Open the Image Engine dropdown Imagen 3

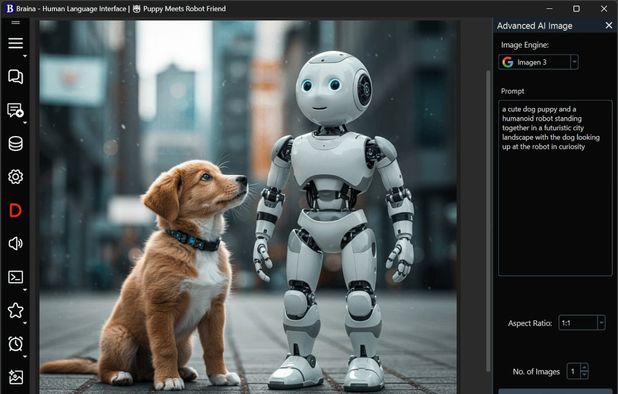(x=538, y=62)
